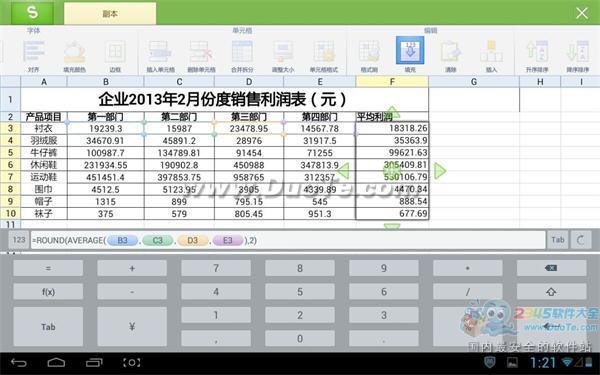Close the spreadsheet with the X button
This screenshot has width=600, height=375.
coord(582,13)
